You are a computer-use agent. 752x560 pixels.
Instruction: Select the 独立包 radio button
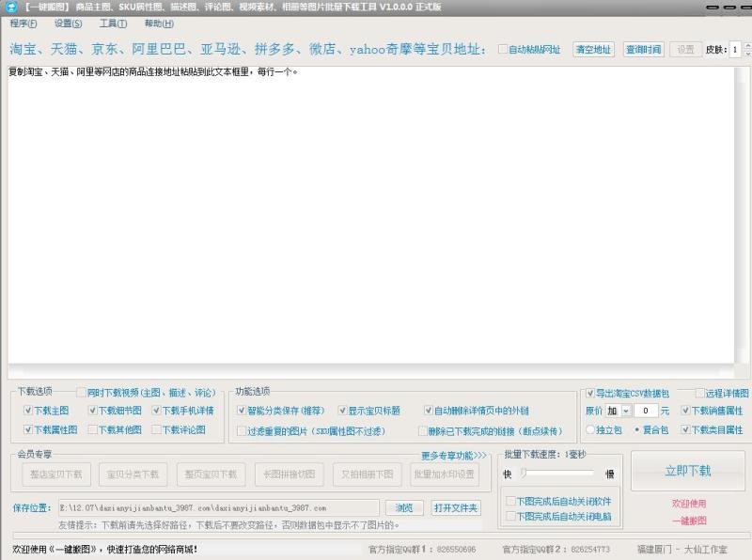pos(590,429)
